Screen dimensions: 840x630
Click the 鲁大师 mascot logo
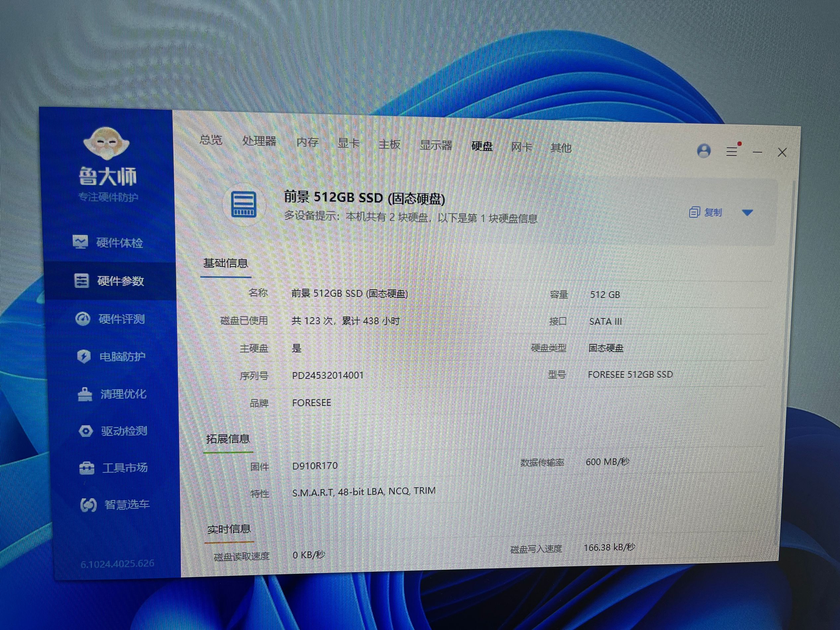[x=106, y=143]
